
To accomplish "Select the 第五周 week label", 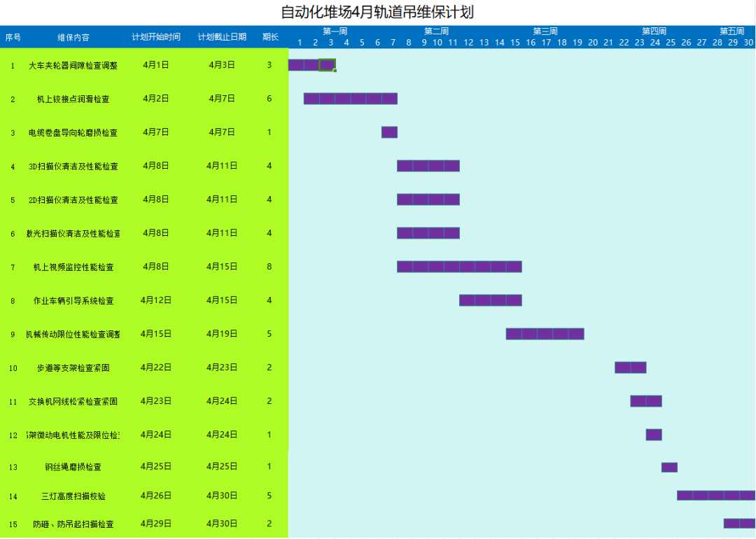I will [732, 31].
